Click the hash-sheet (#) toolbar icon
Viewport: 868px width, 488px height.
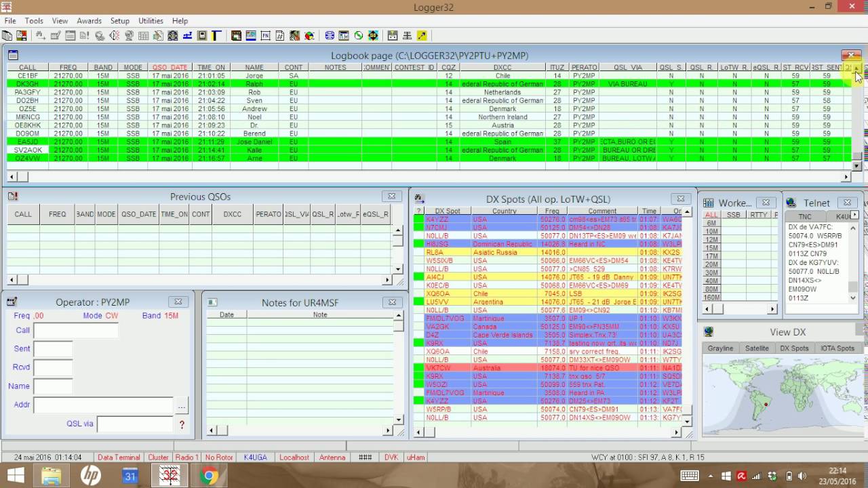point(280,35)
